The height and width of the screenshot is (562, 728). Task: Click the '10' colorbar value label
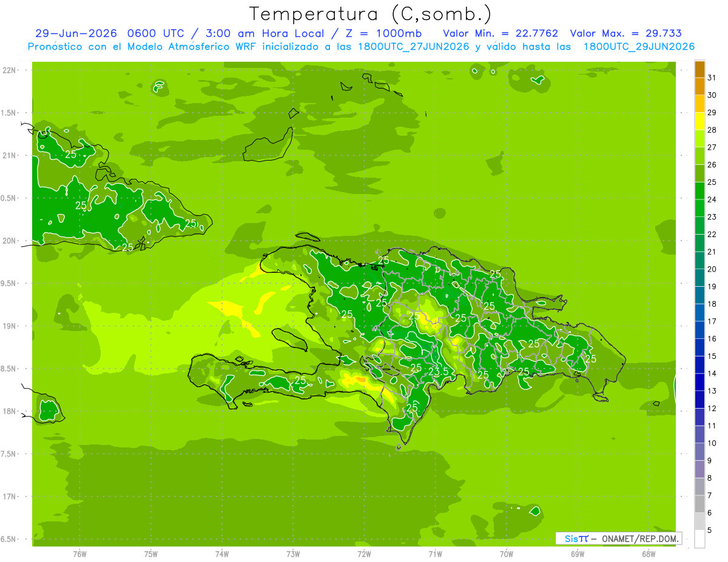click(x=712, y=443)
